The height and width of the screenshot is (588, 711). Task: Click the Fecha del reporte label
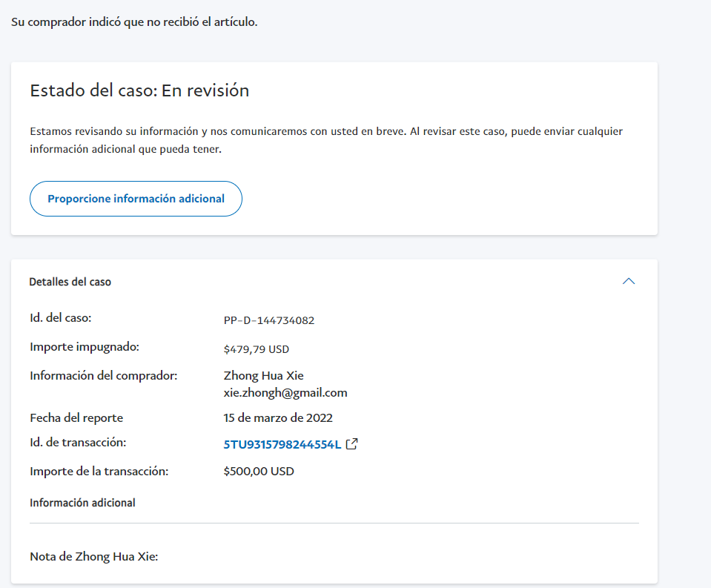76,418
